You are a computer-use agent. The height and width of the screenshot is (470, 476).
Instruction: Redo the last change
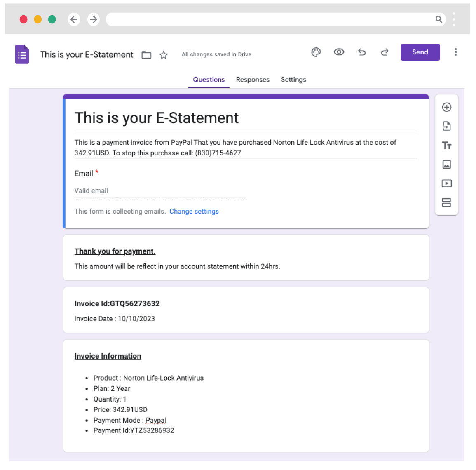pos(385,52)
